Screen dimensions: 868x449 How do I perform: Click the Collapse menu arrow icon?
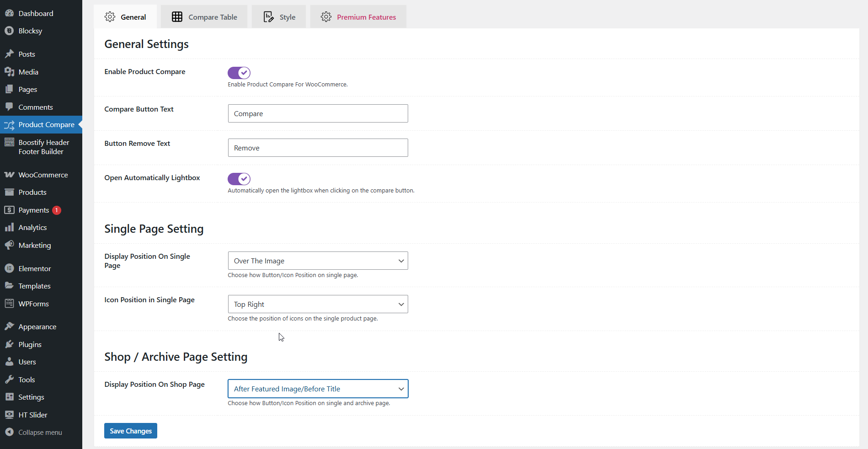(x=9, y=432)
